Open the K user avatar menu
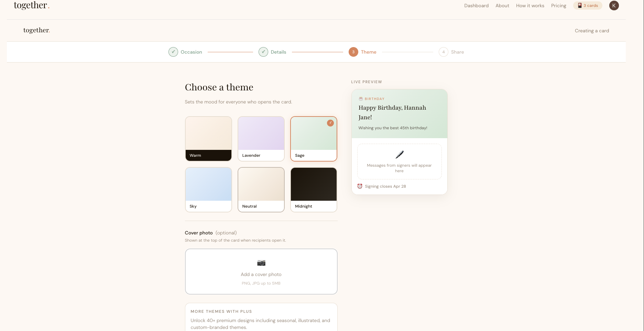 point(614,5)
